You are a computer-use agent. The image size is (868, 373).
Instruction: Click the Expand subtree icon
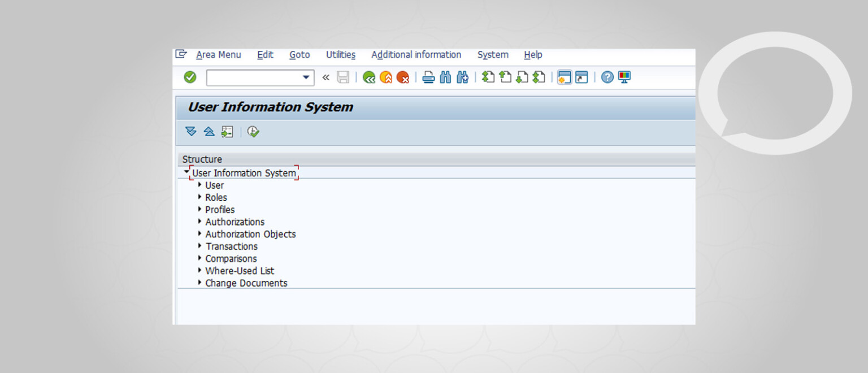pyautogui.click(x=191, y=132)
